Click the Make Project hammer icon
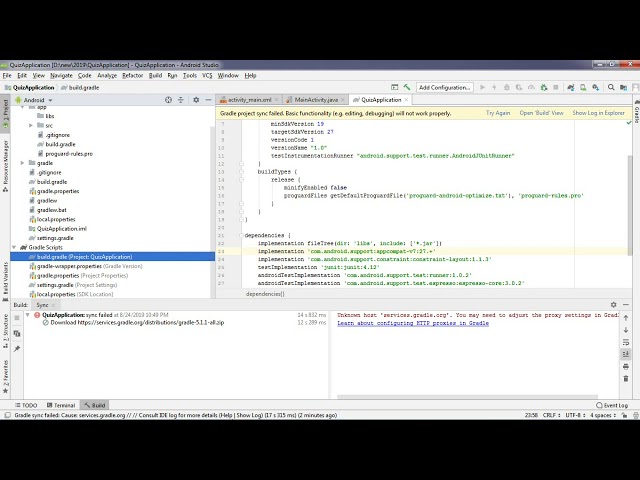 407,87
